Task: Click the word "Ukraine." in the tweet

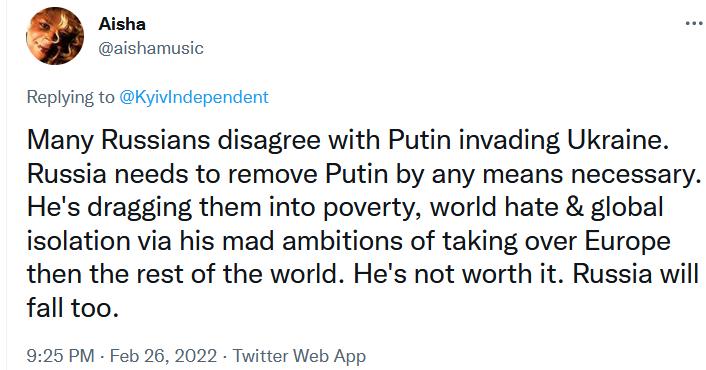Action: 615,140
